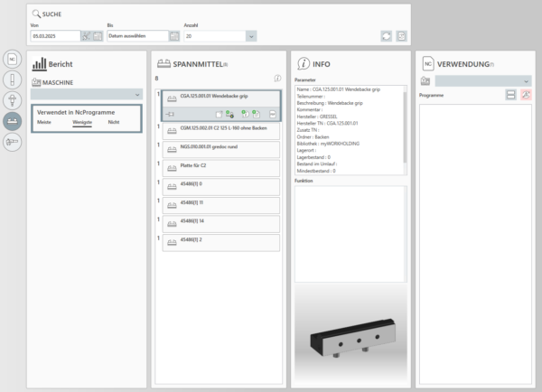Open the Verwendung machine dropdown
Screen dimensions: 542x392
[x=482, y=81]
